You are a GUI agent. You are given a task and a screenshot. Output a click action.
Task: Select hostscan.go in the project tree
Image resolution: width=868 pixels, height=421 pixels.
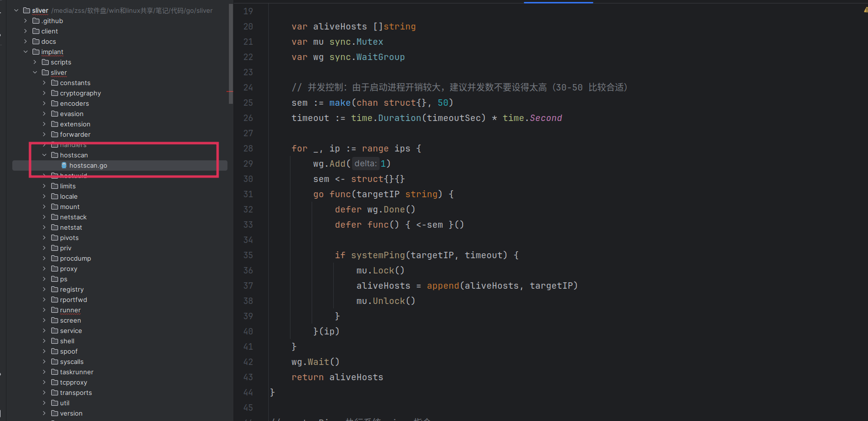click(x=88, y=166)
